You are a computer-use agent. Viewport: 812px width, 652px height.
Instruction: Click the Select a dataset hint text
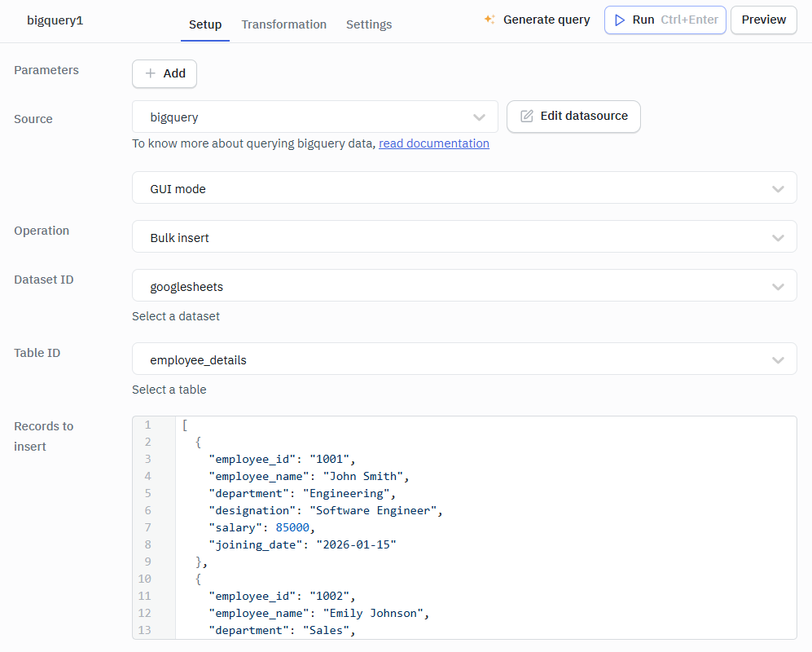click(x=176, y=316)
